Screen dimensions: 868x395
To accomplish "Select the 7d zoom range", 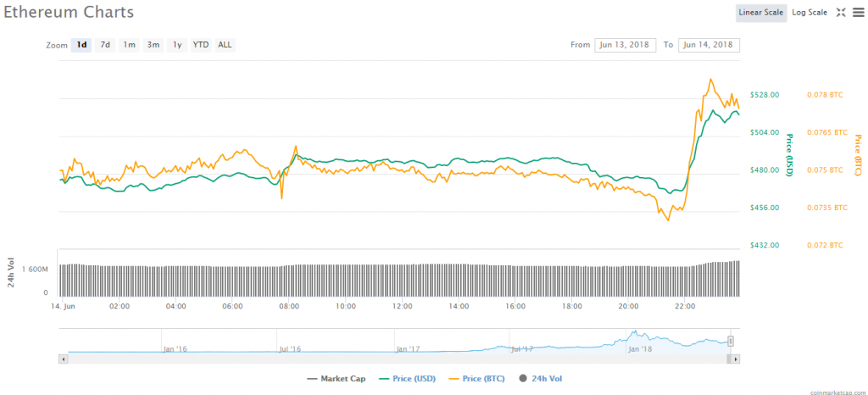I will click(105, 46).
